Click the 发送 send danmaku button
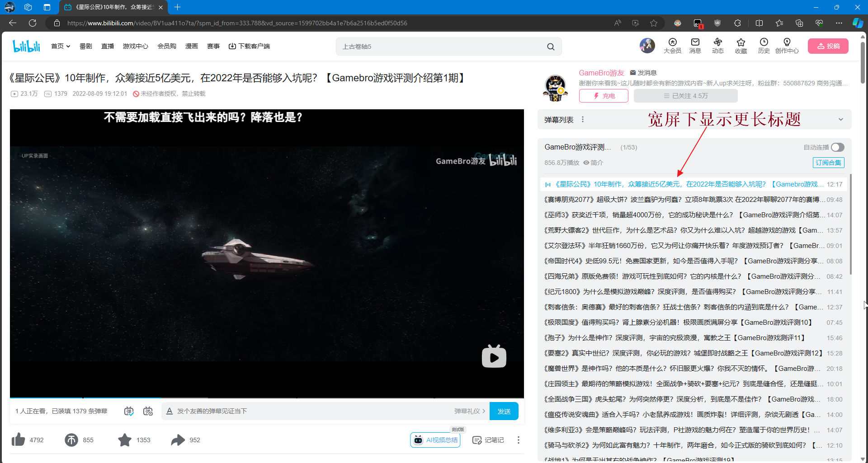The width and height of the screenshot is (868, 463). (504, 411)
